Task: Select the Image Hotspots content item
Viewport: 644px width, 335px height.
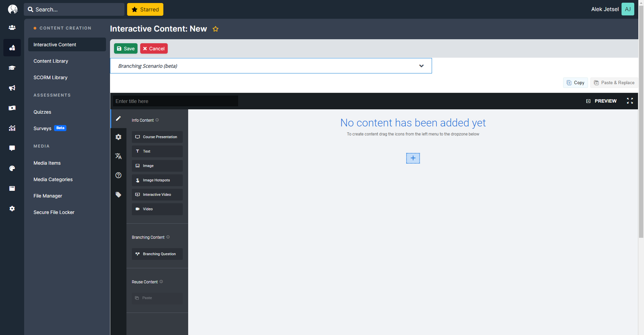Action: 157,180
